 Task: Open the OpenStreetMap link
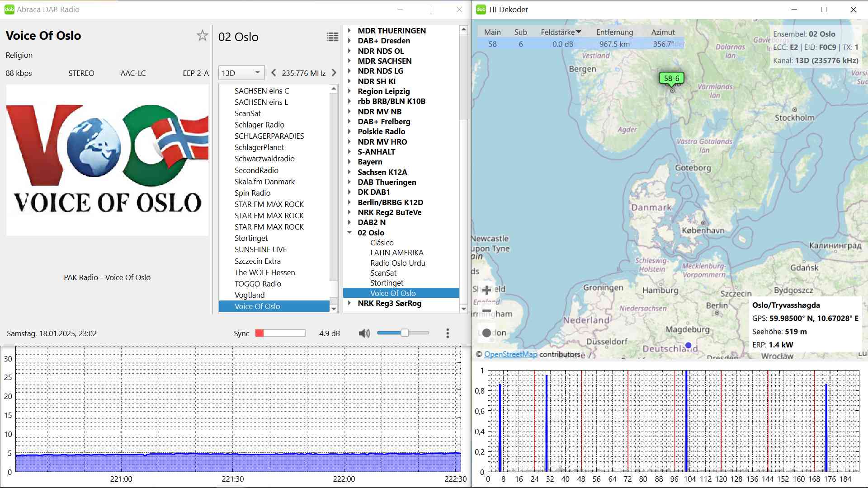(x=510, y=354)
